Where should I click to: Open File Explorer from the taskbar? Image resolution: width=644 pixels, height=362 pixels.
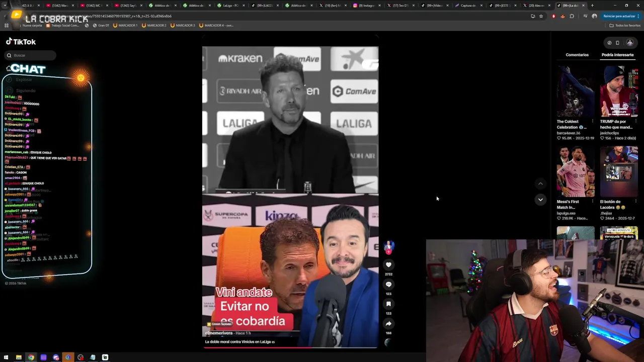point(19,357)
